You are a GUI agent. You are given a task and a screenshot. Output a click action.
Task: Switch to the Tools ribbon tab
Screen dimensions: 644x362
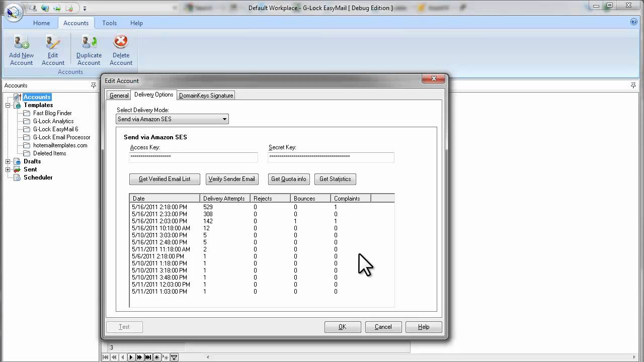pyautogui.click(x=109, y=23)
